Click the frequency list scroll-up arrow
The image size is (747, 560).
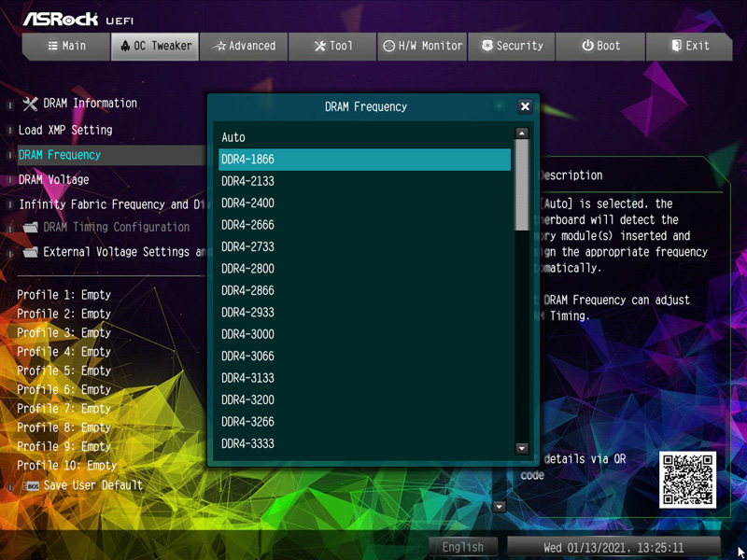tap(522, 133)
